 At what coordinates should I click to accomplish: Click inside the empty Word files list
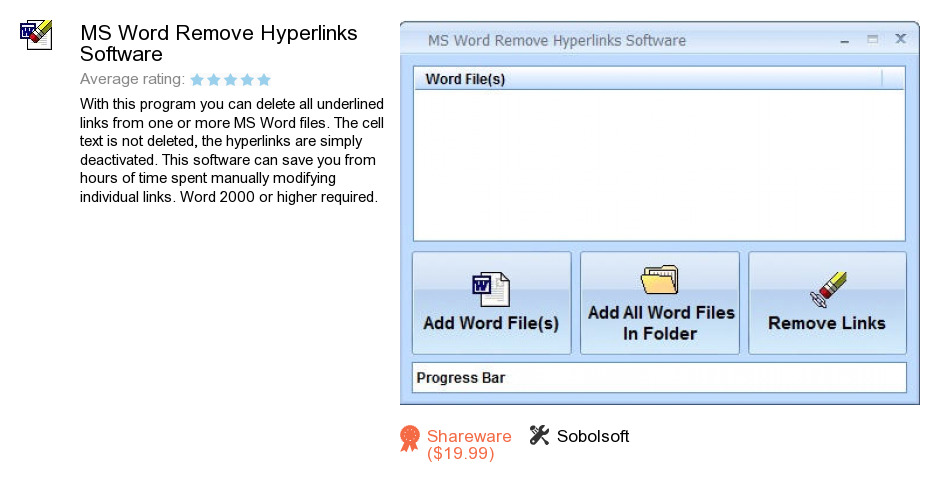click(x=659, y=165)
